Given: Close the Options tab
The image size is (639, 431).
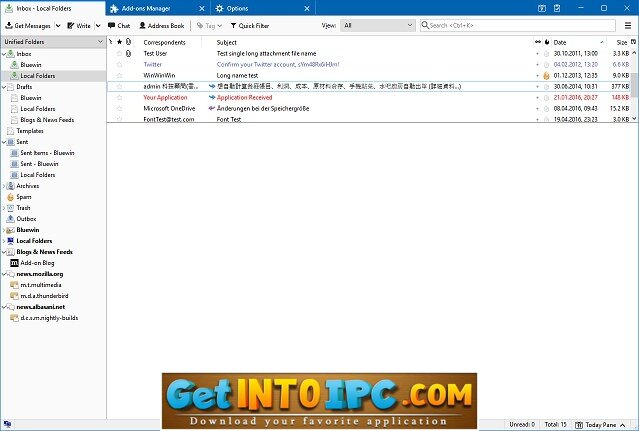Looking at the screenshot, I should tap(307, 8).
